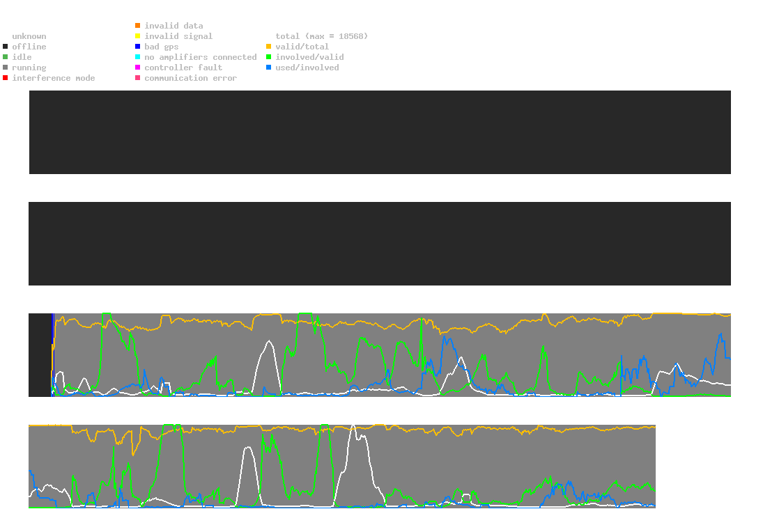Select the "invalid data" legend label

click(174, 26)
